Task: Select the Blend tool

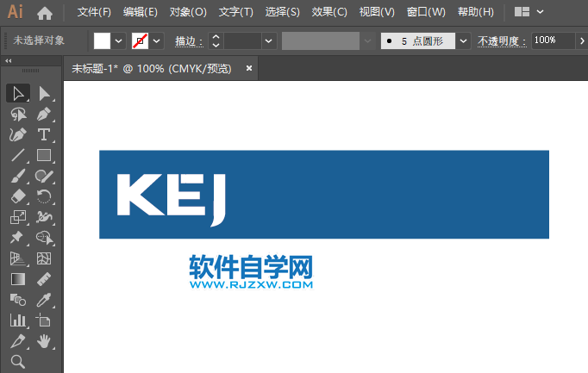Action: 18,300
